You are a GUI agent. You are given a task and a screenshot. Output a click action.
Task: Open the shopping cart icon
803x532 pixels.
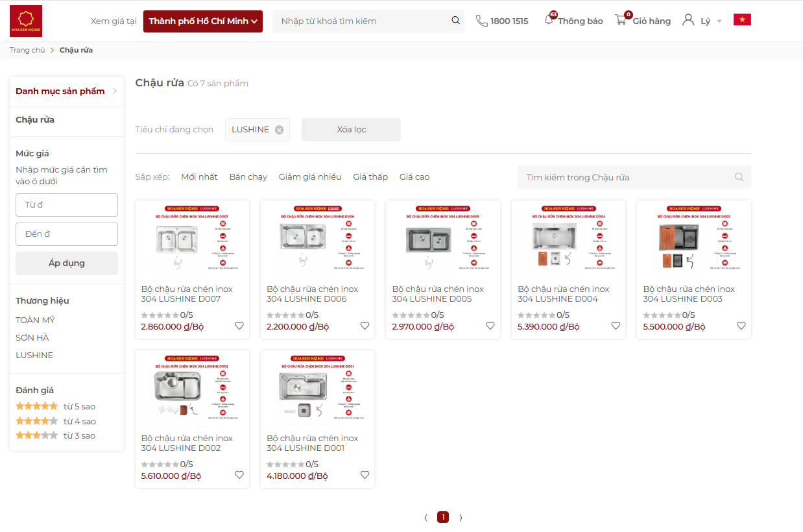click(x=621, y=20)
